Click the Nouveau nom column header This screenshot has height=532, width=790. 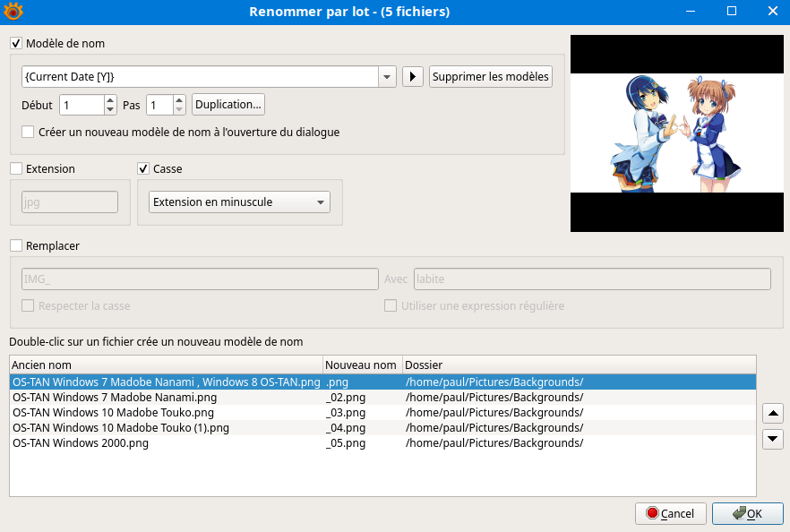pyautogui.click(x=362, y=365)
